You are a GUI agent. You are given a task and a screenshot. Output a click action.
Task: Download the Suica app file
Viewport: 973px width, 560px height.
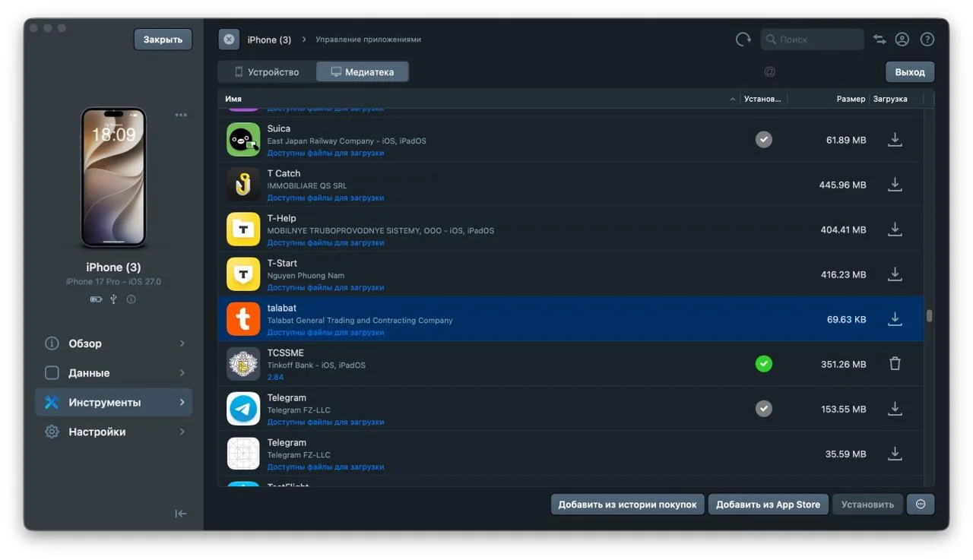[895, 140]
